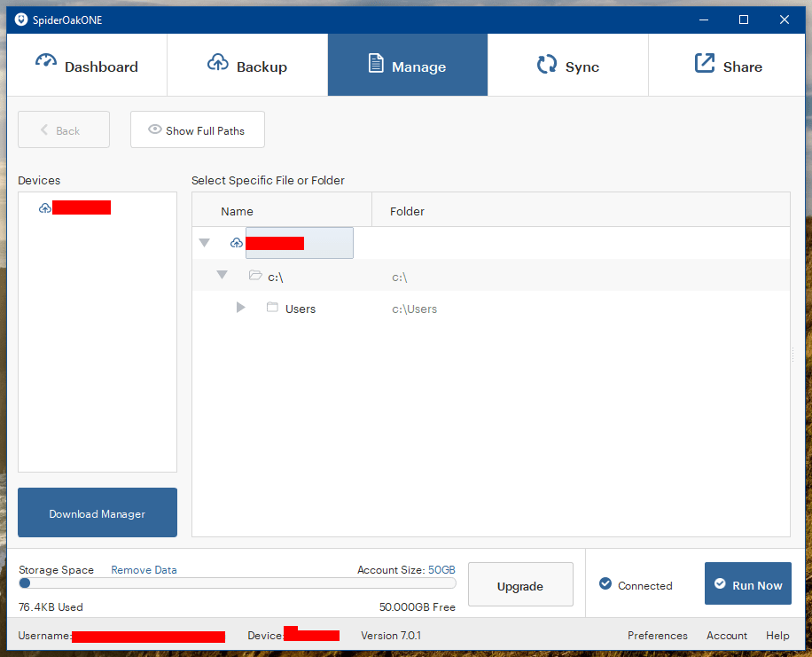Open Share via its share-arrow icon
Screen dimensions: 812x657
click(x=703, y=63)
